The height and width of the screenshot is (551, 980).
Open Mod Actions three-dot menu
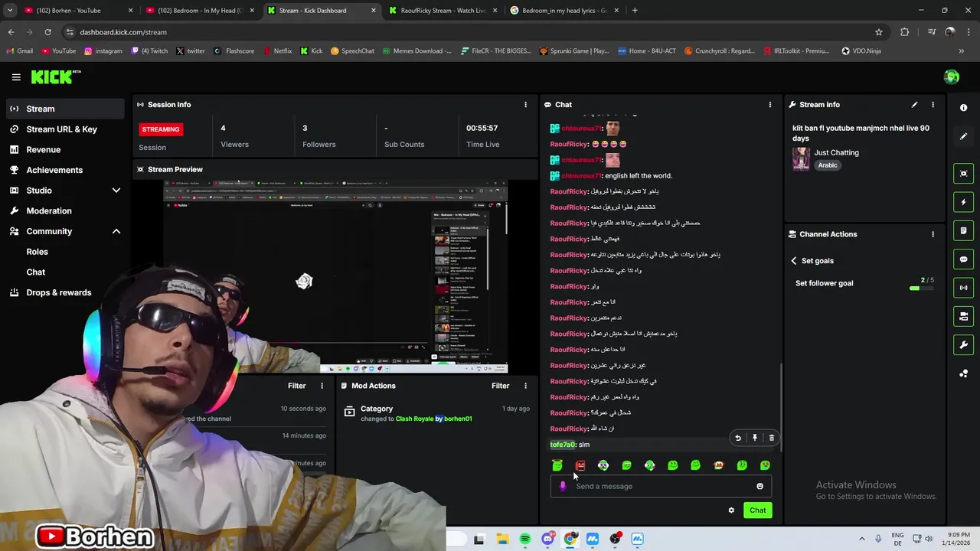click(525, 386)
